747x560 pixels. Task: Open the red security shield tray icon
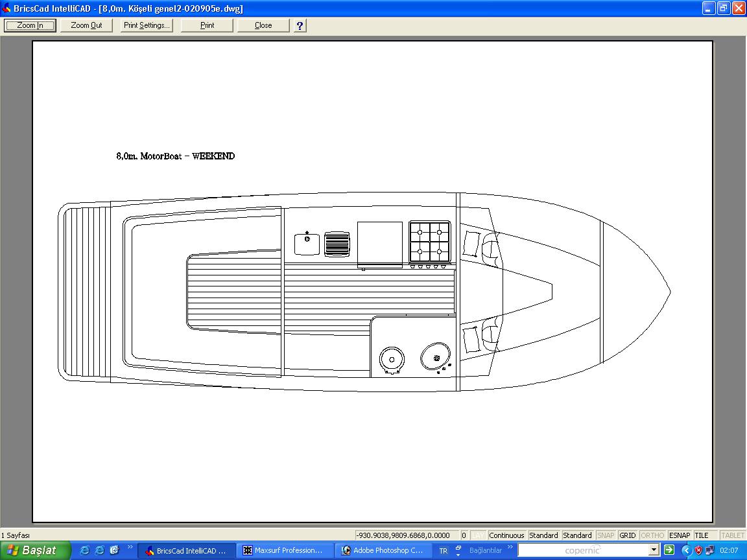(x=698, y=550)
